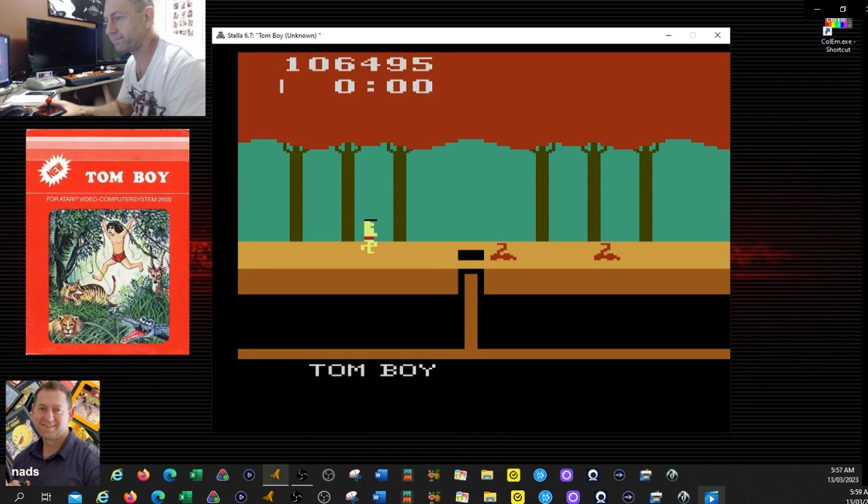Open Word from the bottom taskbar row
Image resolution: width=868 pixels, height=504 pixels.
(379, 497)
